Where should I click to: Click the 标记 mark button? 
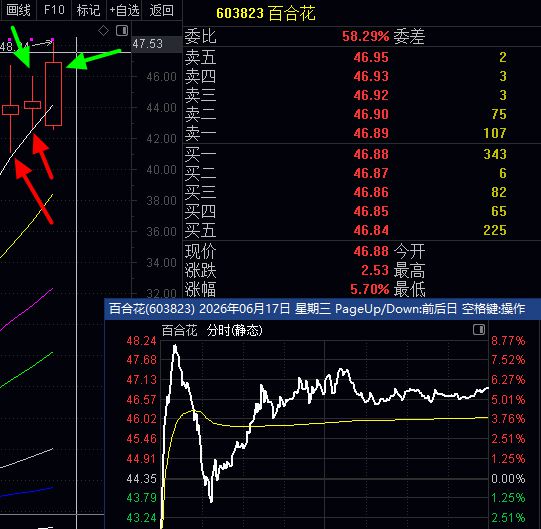tap(88, 10)
